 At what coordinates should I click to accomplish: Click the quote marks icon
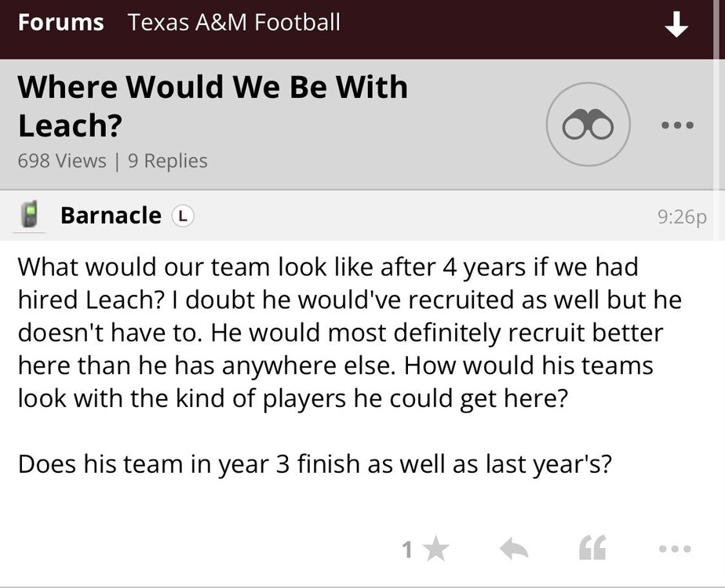[593, 550]
